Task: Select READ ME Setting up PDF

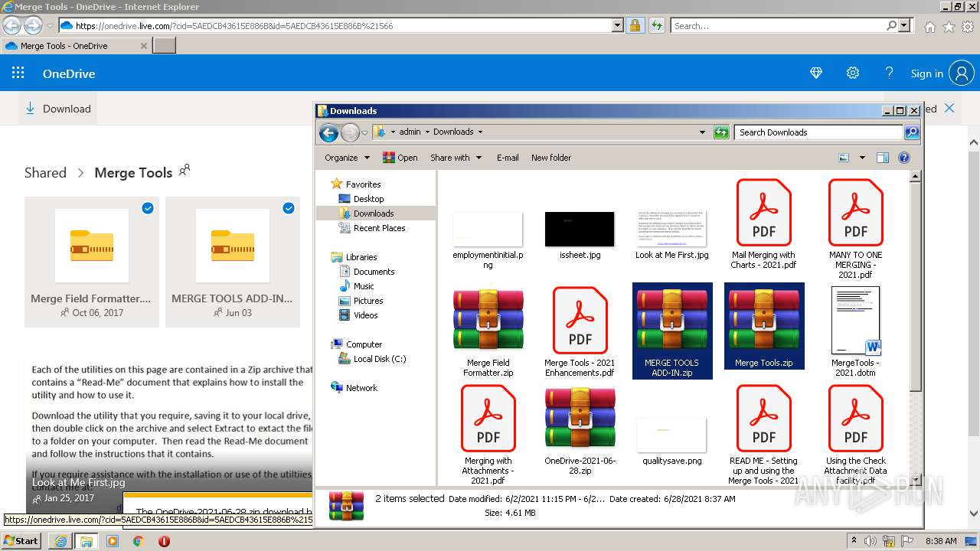Action: (x=763, y=435)
